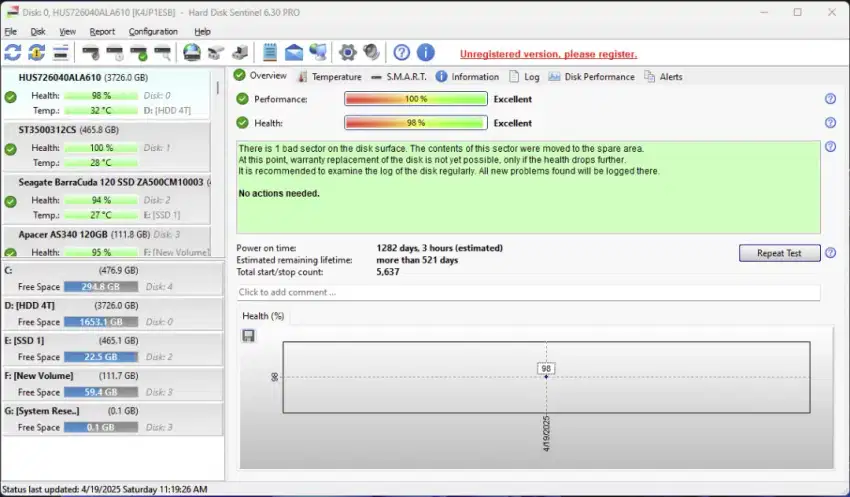Select the E: [SSD 1] partition row
The image size is (850, 497).
coord(113,349)
